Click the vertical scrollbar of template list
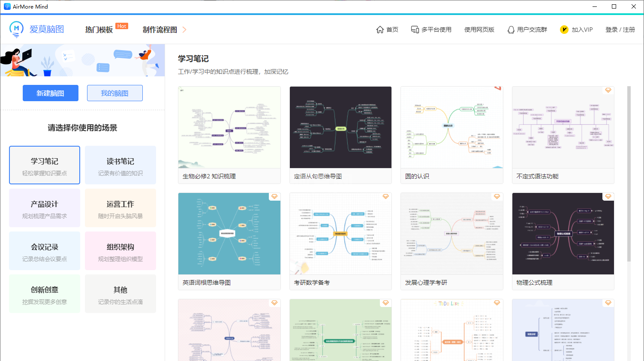 coord(629,174)
